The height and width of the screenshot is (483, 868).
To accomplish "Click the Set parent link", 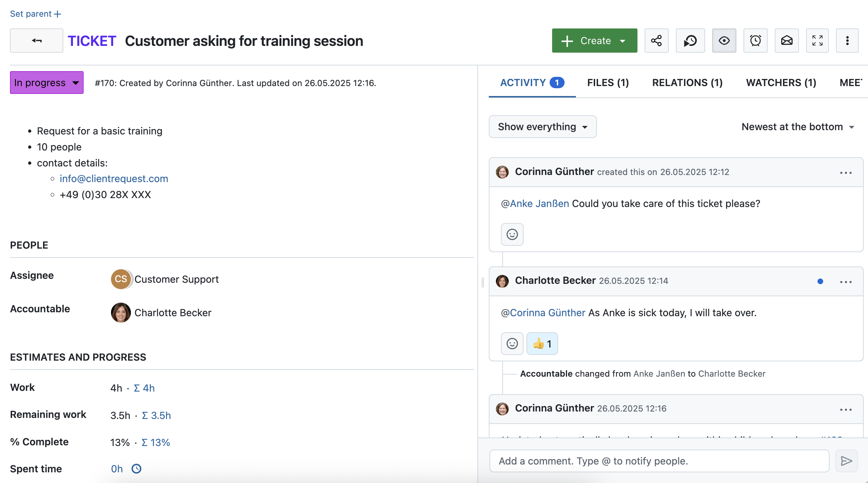I will [35, 14].
